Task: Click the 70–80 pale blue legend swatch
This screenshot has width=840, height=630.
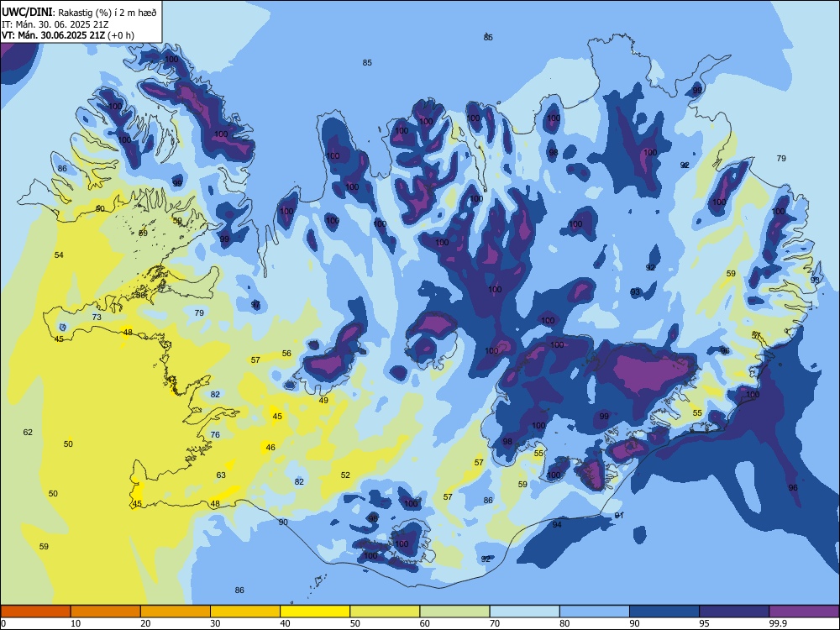Action: 524,612
